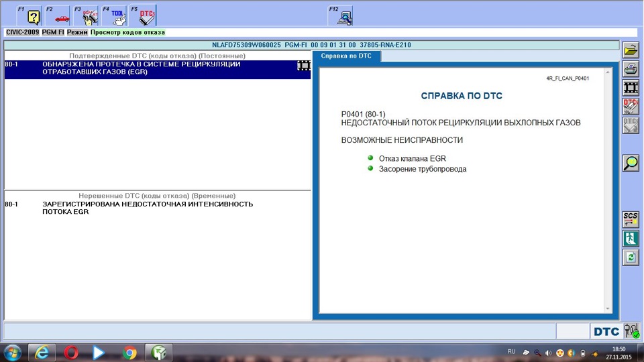Open Google Chrome from the taskbar

(x=129, y=353)
